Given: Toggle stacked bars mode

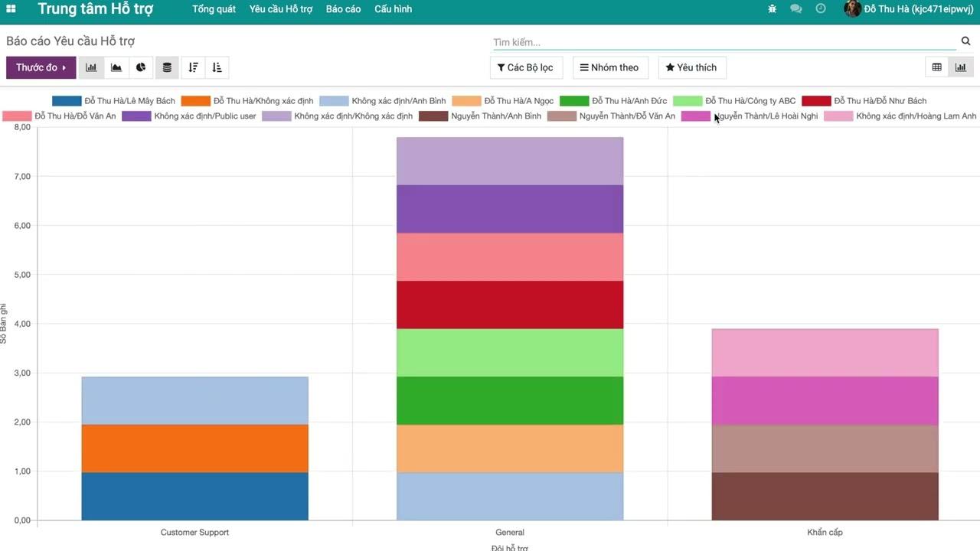Looking at the screenshot, I should click(167, 67).
